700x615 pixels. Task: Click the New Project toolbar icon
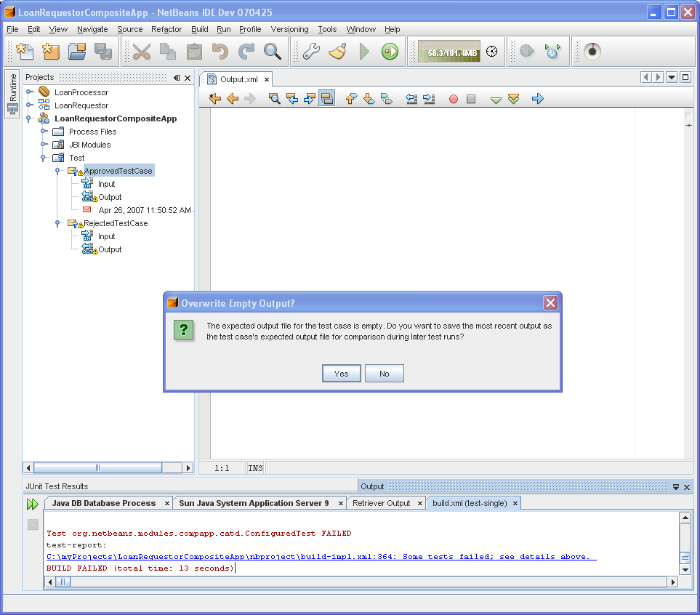(51, 52)
